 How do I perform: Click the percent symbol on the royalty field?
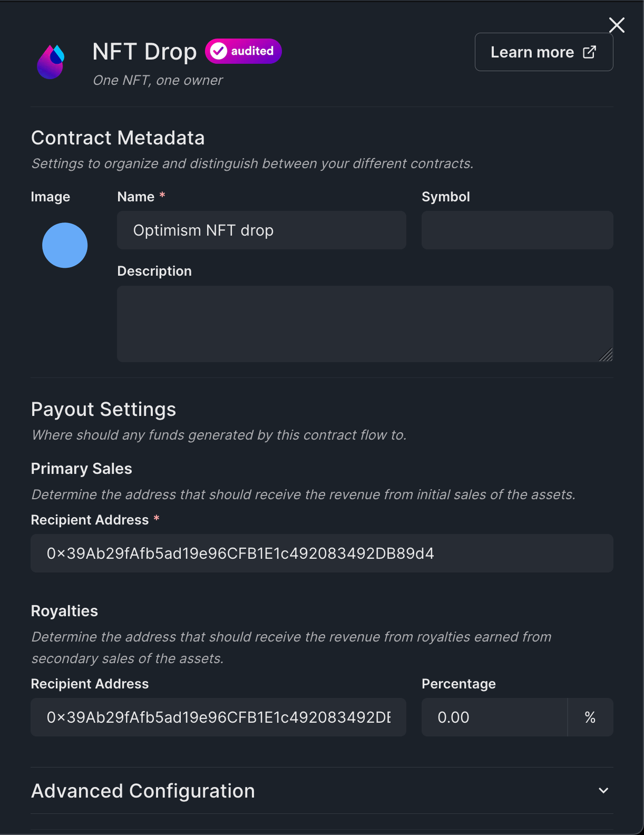[x=590, y=717]
